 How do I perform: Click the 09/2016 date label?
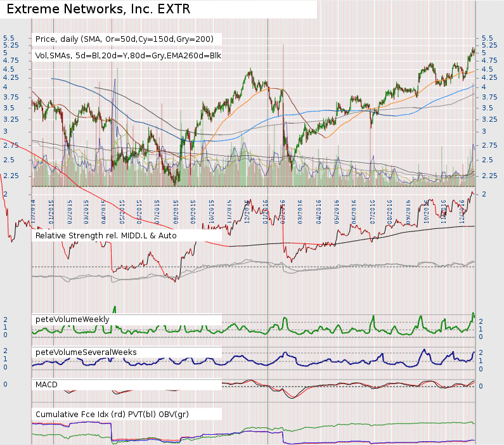point(408,212)
